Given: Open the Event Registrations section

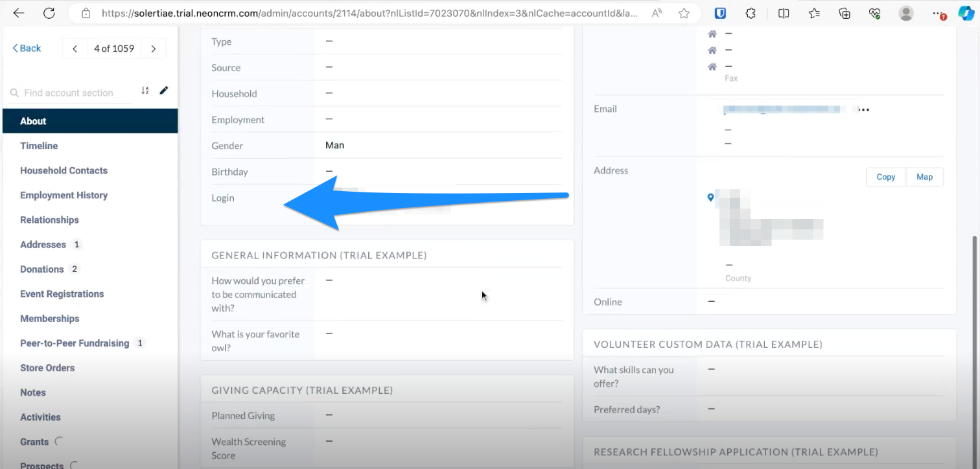Looking at the screenshot, I should coord(62,293).
